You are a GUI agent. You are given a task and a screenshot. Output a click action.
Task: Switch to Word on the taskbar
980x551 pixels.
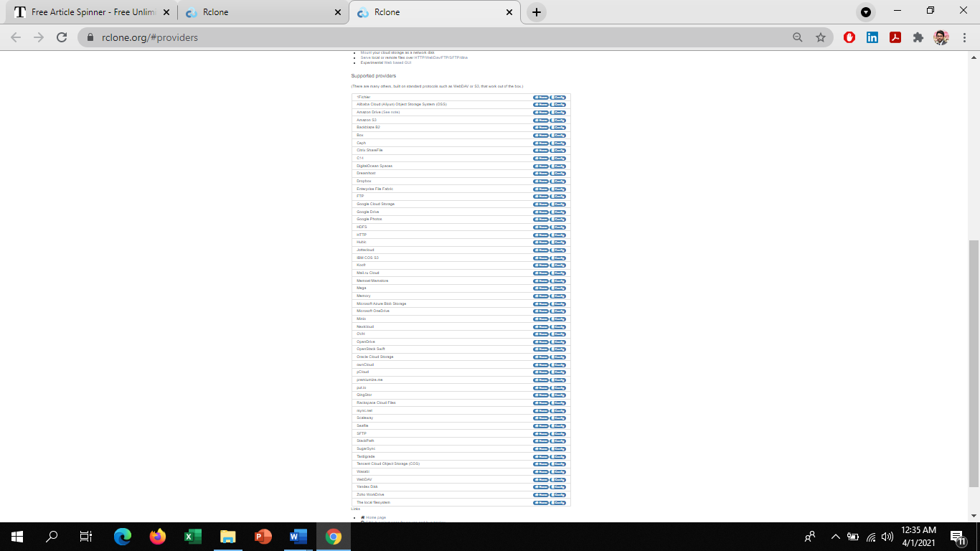(x=298, y=537)
